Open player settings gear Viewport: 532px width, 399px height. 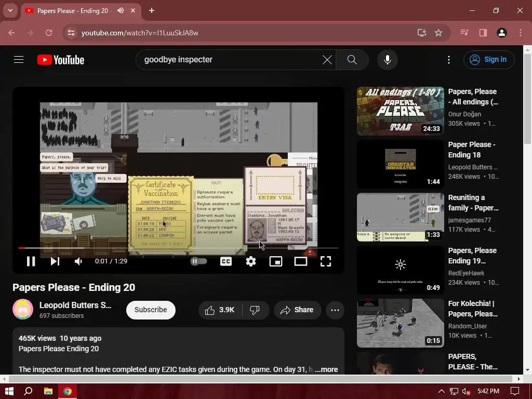coord(251,261)
